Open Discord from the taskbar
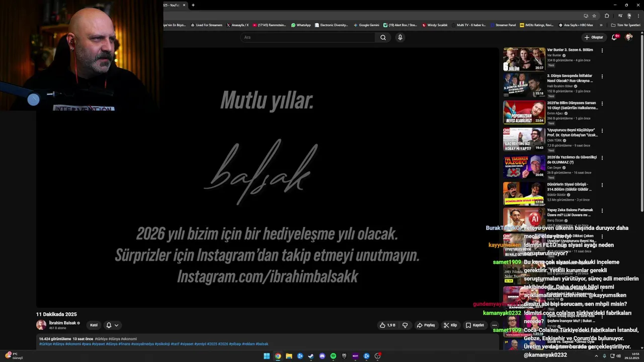Screen dimensions: 644x362 (x=322, y=356)
